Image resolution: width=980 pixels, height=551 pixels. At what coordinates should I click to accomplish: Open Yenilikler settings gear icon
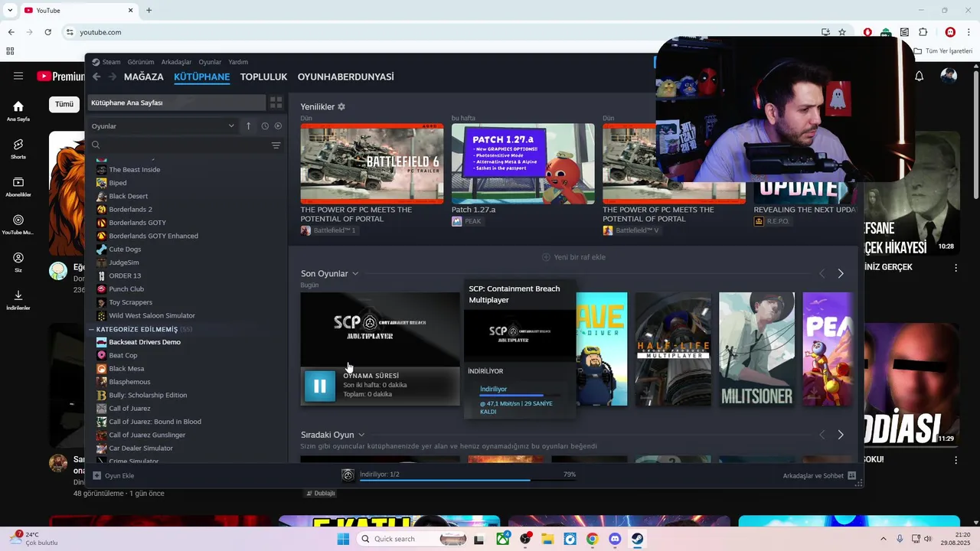pos(341,107)
